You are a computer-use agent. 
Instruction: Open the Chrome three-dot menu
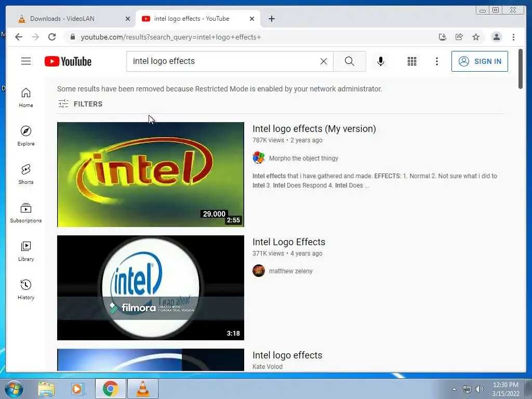tap(513, 37)
